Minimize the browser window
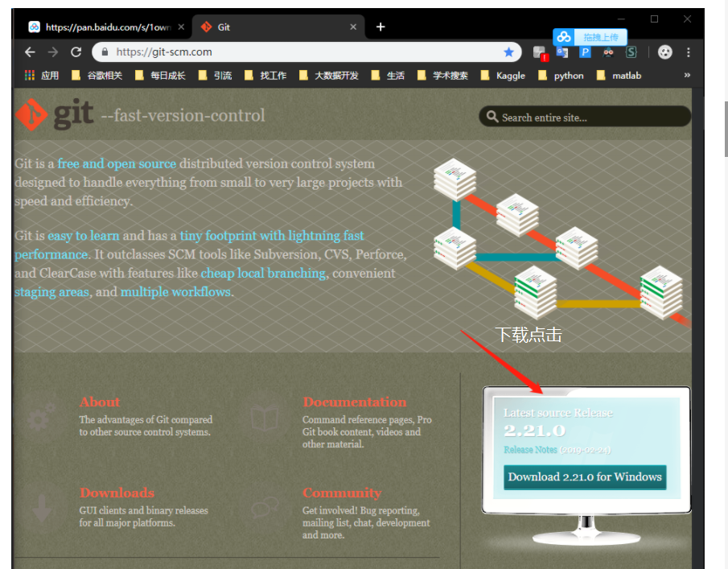This screenshot has height=569, width=728. [622, 19]
